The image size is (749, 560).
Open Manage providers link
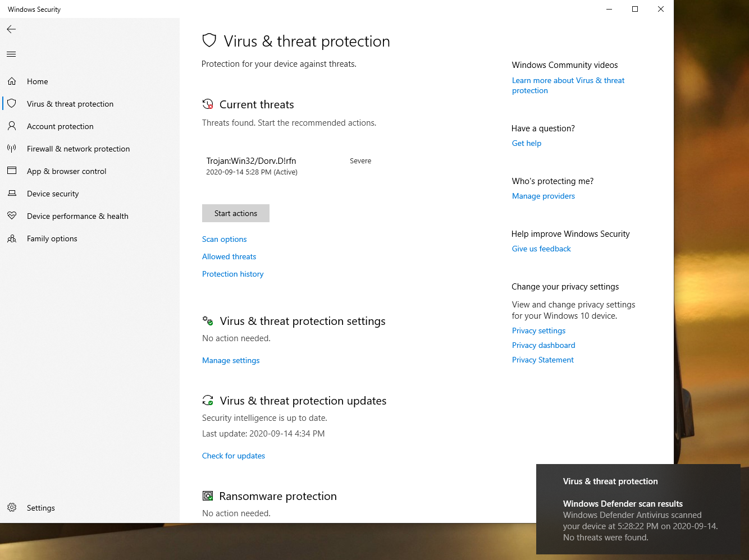click(x=544, y=196)
